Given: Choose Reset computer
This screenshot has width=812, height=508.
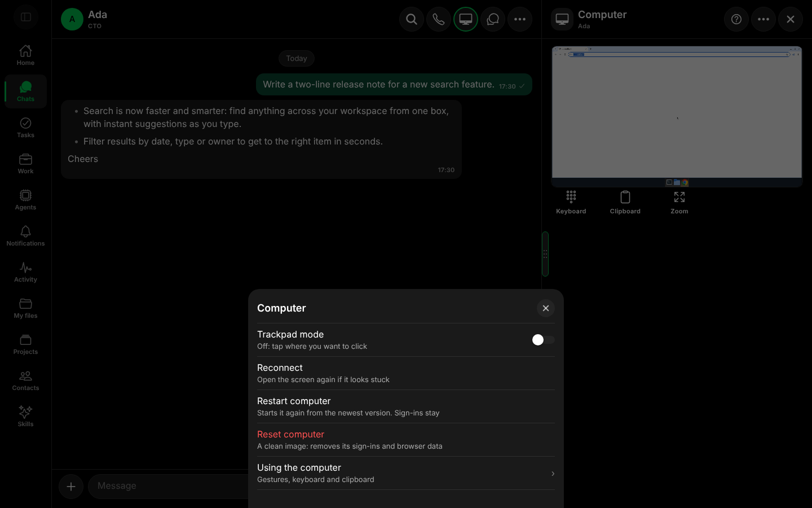Looking at the screenshot, I should click(406, 440).
